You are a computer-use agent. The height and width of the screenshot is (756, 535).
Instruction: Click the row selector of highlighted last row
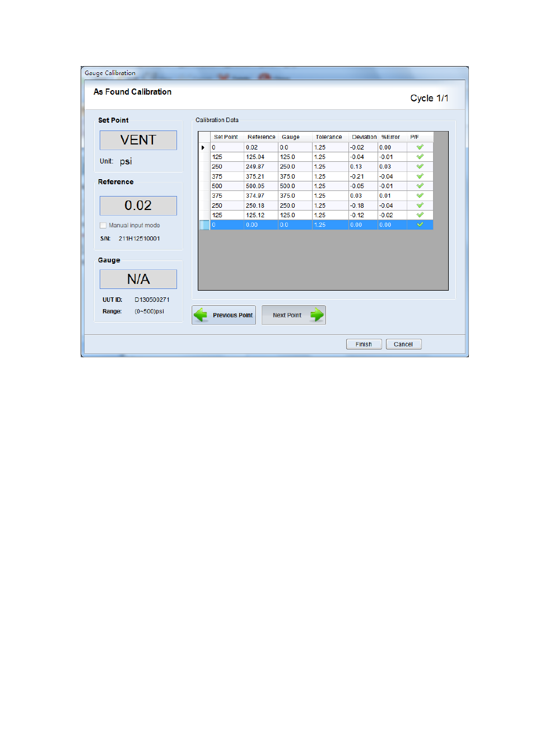coord(204,225)
